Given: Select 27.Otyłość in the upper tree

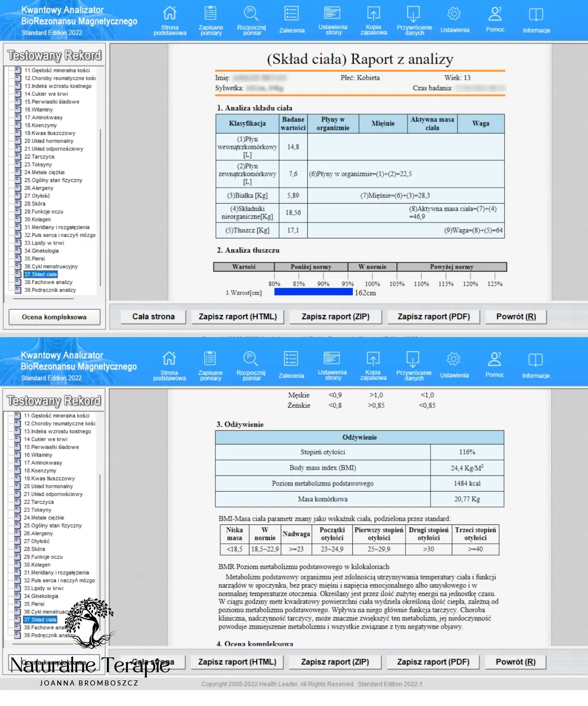Looking at the screenshot, I should tap(37, 196).
